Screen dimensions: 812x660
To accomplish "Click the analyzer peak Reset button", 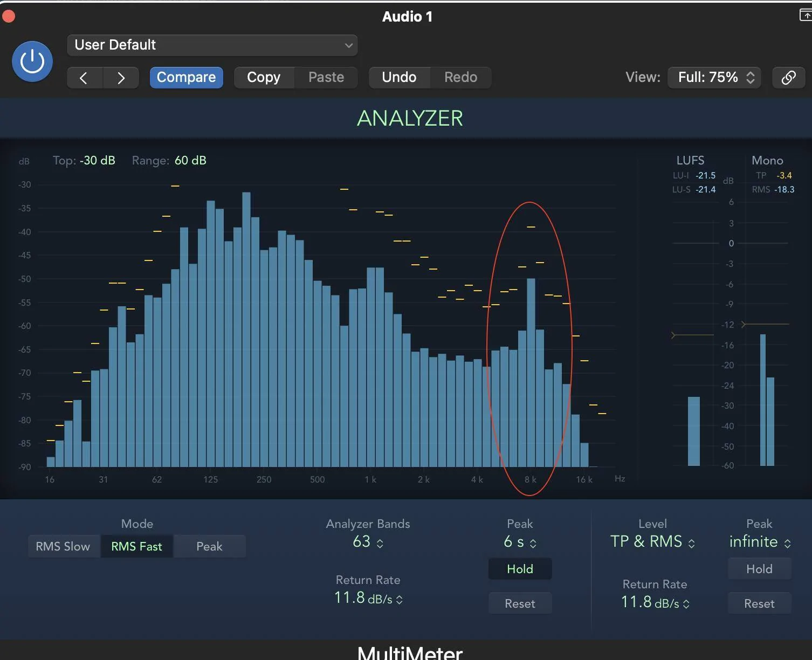I will [x=520, y=603].
